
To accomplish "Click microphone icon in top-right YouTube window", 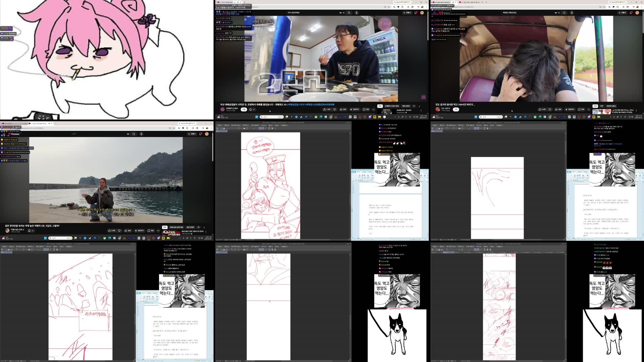I will tap(572, 13).
